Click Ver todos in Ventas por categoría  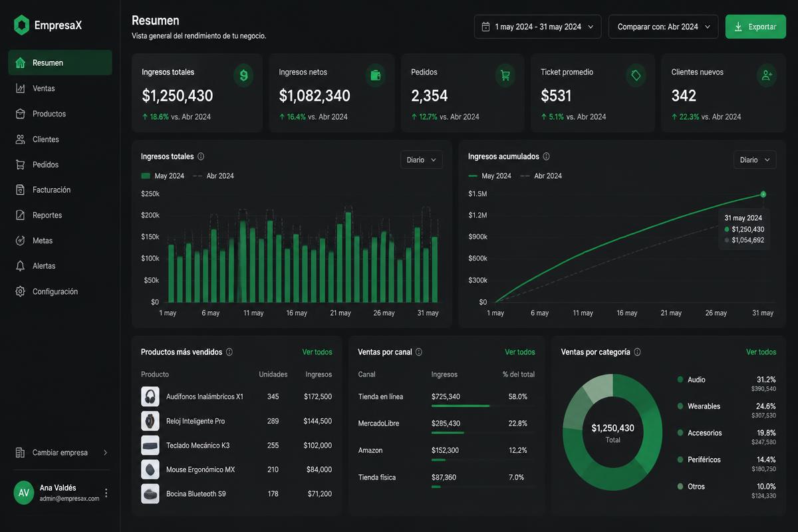point(761,352)
